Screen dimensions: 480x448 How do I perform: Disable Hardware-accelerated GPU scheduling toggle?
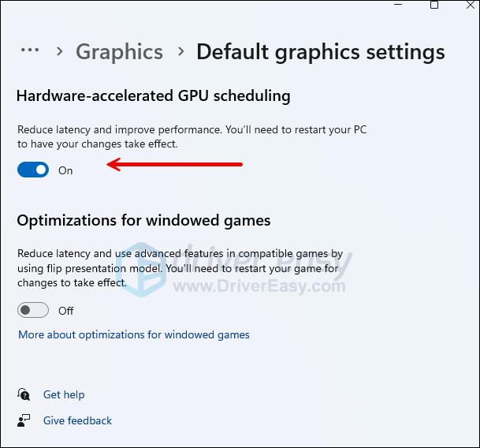click(x=33, y=170)
